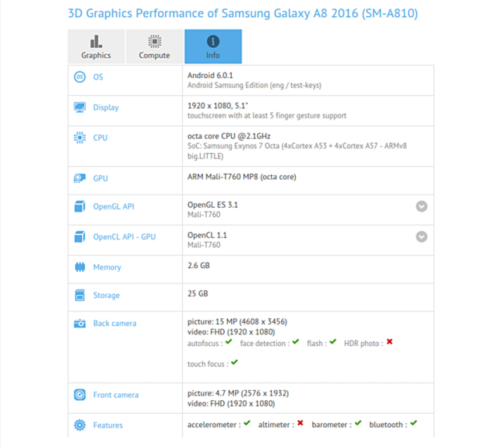Click the flash check mark
500x448 pixels.
[333, 342]
